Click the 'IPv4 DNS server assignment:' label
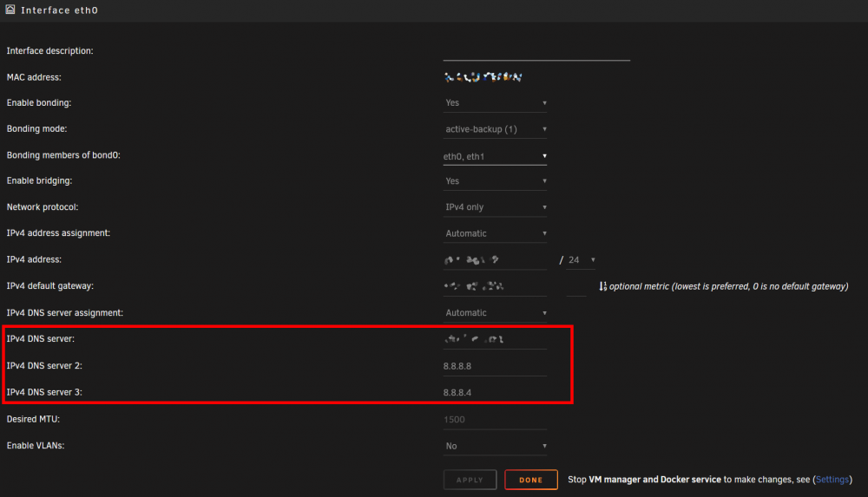 [65, 312]
